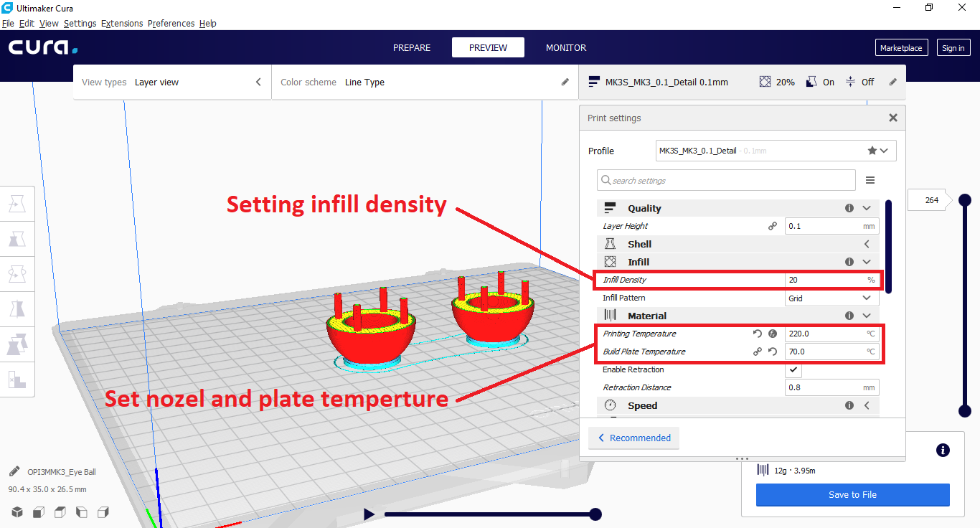Switch to right side view cube icon
Image resolution: width=980 pixels, height=528 pixels.
coord(103,512)
